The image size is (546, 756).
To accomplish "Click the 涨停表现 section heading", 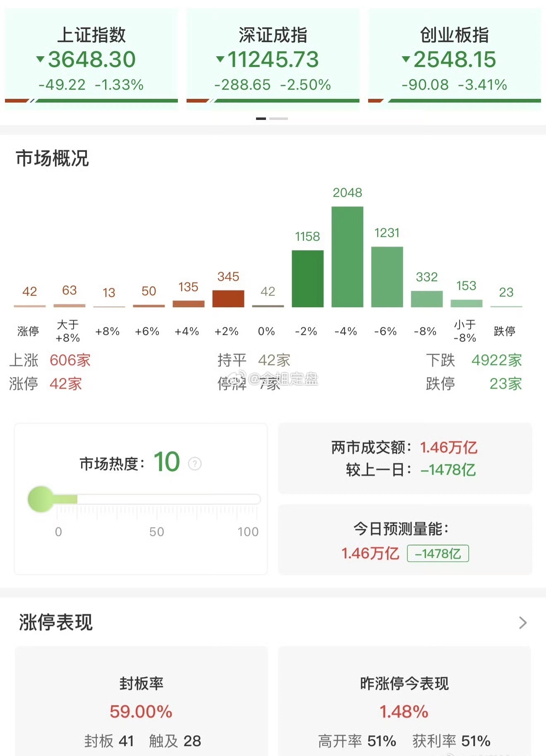I will pos(56,622).
